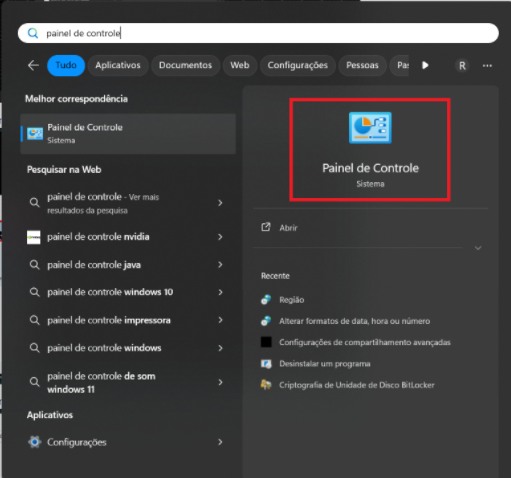Open Painel de Controle best match result
Image resolution: width=511 pixels, height=478 pixels.
tap(128, 134)
